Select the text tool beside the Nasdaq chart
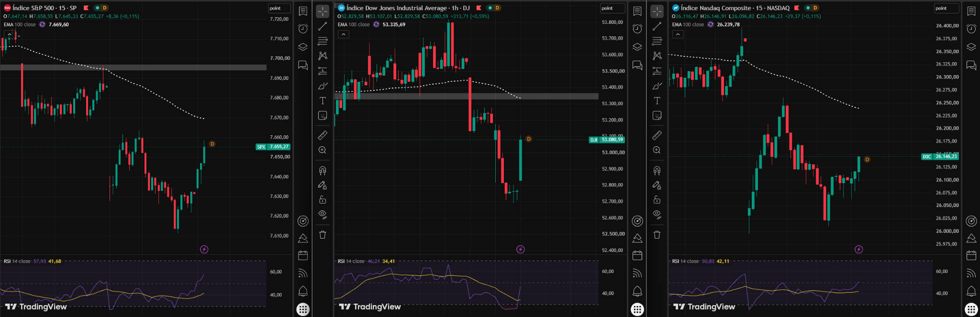Viewport: 980px width, 317px height. (657, 100)
